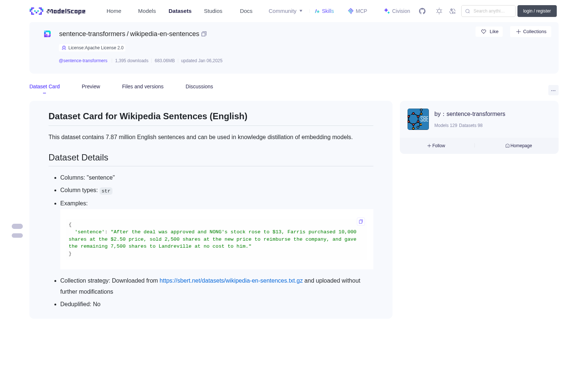Click the 'Dataset Details' heading
The width and height of the screenshot is (588, 368).
tap(78, 158)
